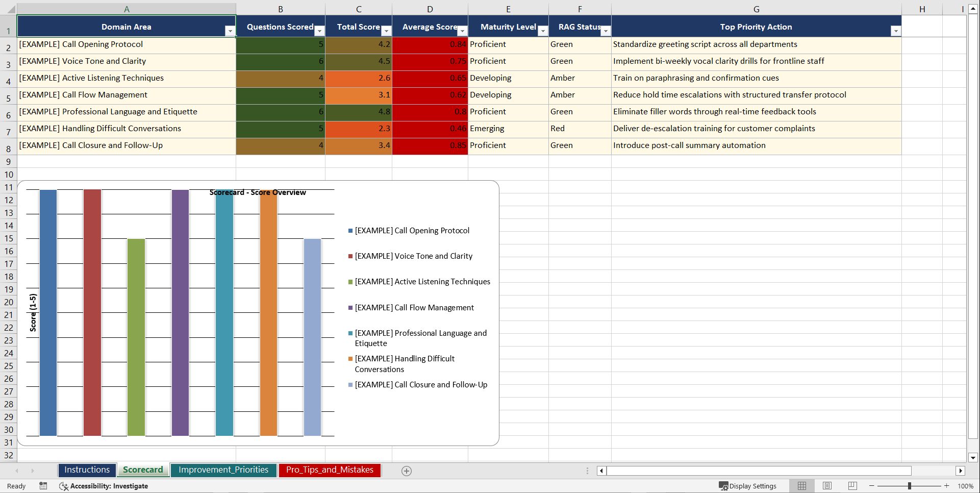This screenshot has height=493, width=980.
Task: Zoom in using the plus icon
Action: [946, 486]
